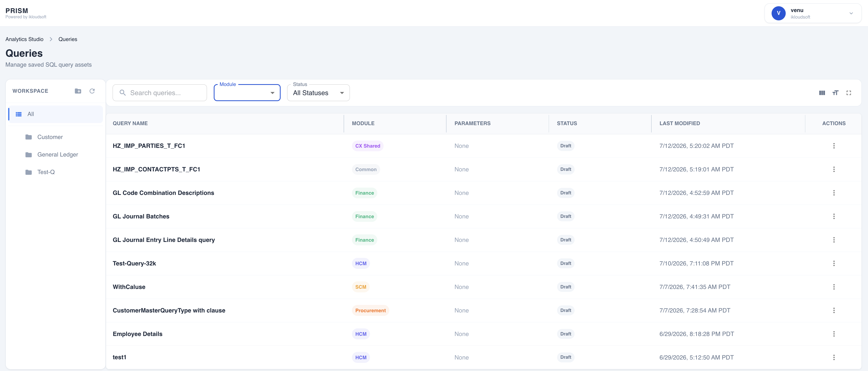
Task: Click the Common module tag
Action: 366,170
